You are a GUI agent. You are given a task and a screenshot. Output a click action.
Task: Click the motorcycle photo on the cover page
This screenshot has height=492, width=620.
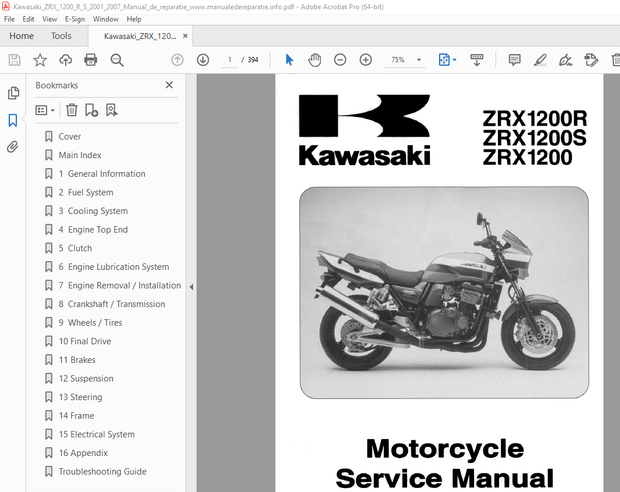(444, 292)
